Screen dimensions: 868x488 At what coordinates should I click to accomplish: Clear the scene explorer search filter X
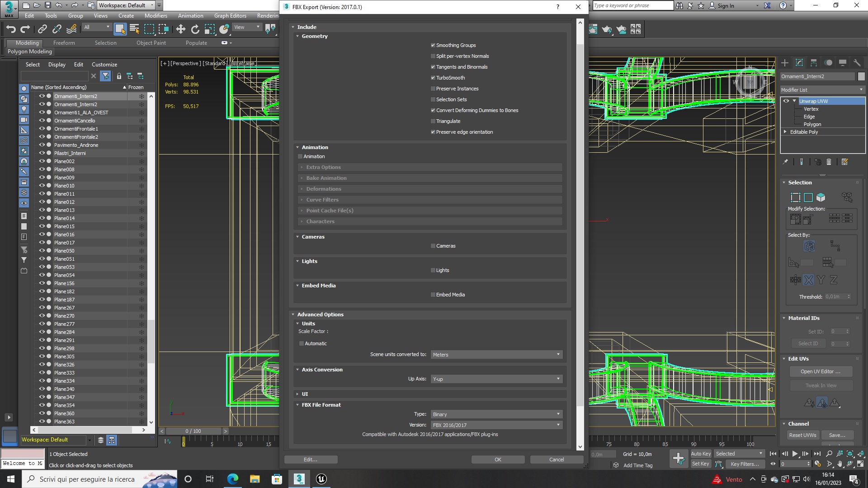94,76
